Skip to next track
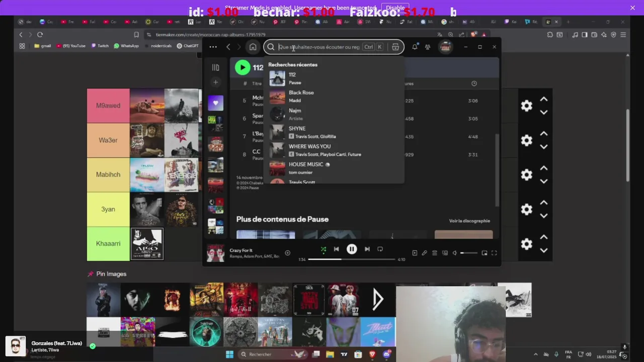This screenshot has width=644, height=362. point(367,249)
